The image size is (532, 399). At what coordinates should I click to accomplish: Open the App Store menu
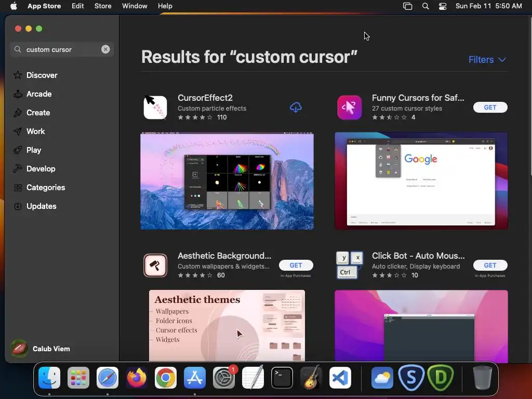pyautogui.click(x=44, y=6)
